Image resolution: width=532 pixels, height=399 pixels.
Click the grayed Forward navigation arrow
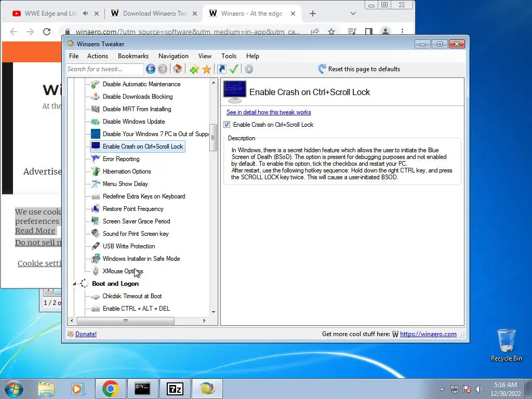(163, 69)
